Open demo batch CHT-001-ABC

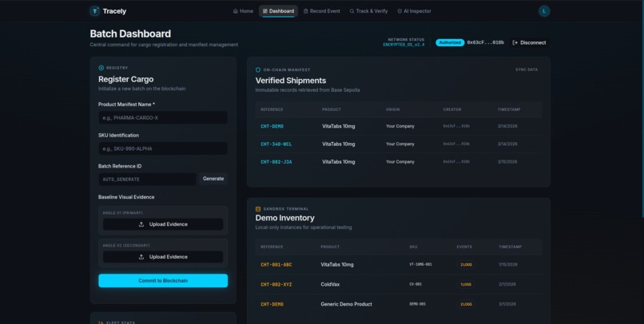(276, 265)
